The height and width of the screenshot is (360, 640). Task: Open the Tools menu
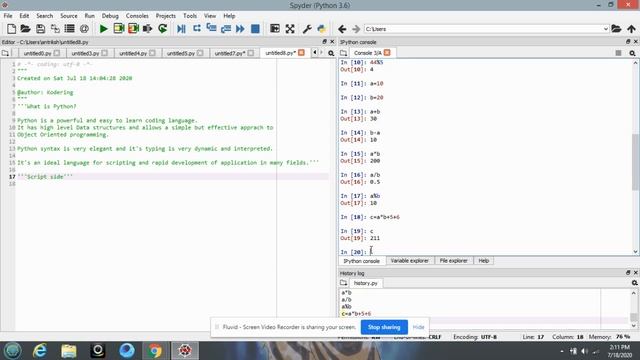pos(190,16)
